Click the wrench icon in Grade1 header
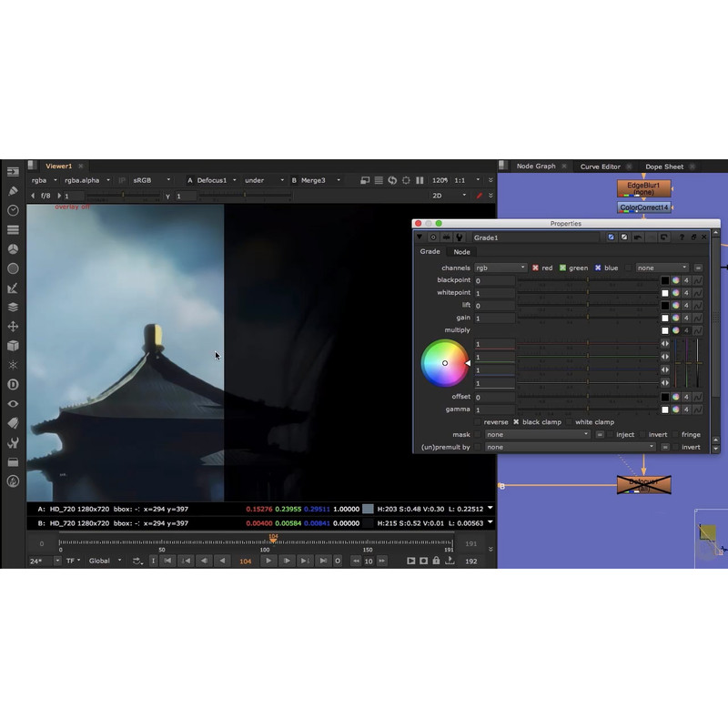The width and height of the screenshot is (728, 728). (x=459, y=238)
